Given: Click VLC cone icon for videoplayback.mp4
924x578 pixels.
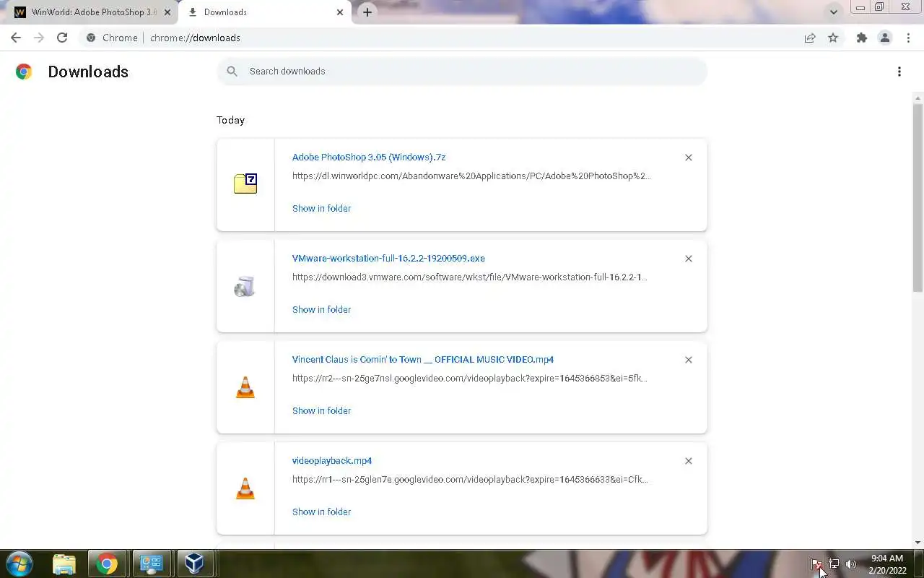Looking at the screenshot, I should click(x=245, y=489).
